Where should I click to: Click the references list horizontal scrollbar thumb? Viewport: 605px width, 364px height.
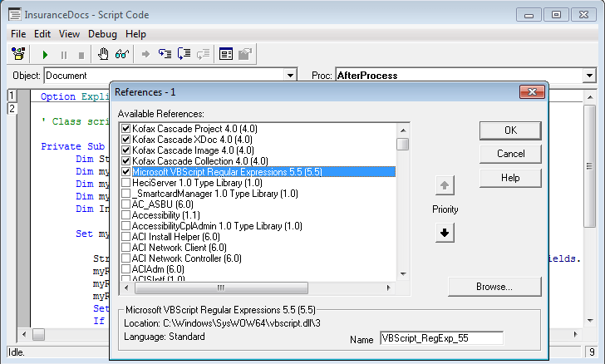(x=221, y=288)
